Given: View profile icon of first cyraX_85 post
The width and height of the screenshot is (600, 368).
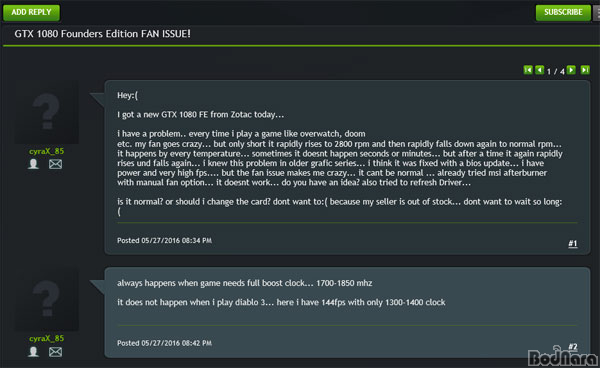Looking at the screenshot, I should tap(33, 164).
